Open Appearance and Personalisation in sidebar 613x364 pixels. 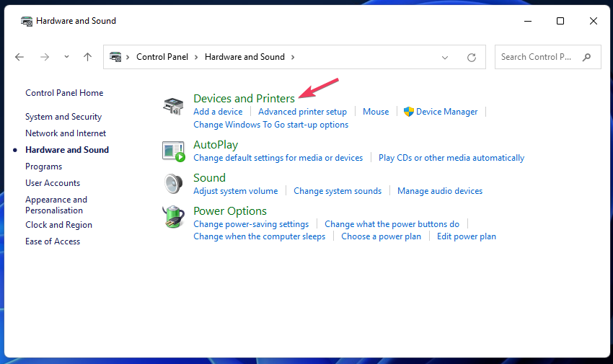pyautogui.click(x=56, y=205)
